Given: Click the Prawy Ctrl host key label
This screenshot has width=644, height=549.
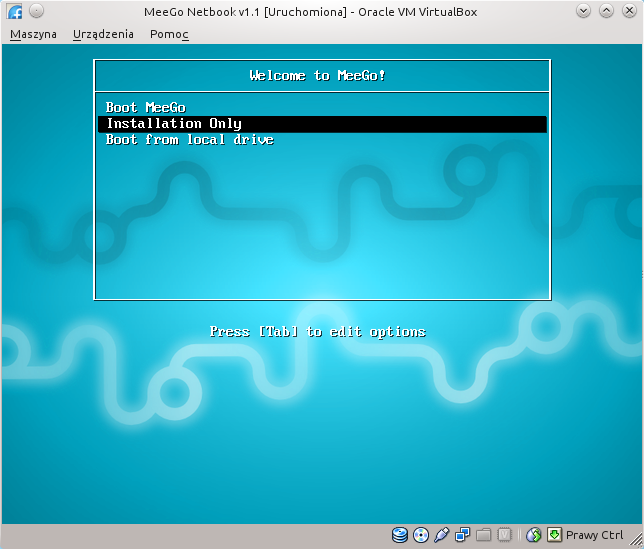Looking at the screenshot, I should coord(594,535).
